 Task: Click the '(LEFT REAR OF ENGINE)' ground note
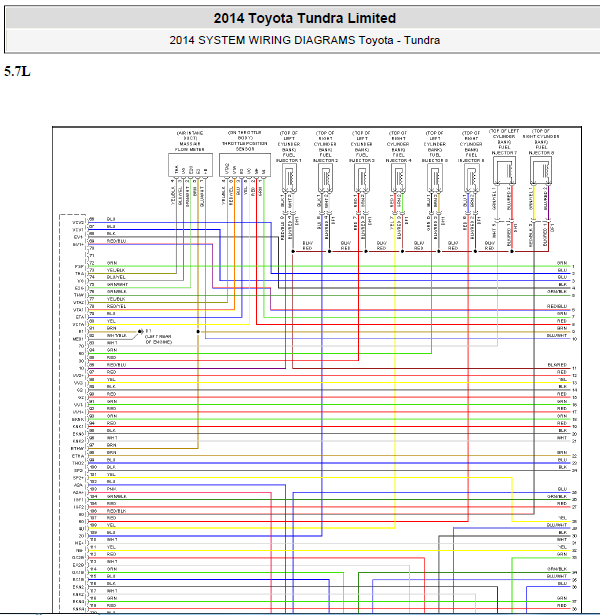[158, 339]
